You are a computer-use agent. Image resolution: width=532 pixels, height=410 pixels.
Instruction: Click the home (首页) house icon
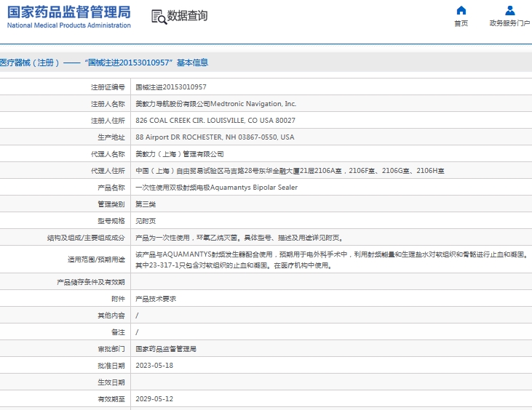tap(461, 10)
